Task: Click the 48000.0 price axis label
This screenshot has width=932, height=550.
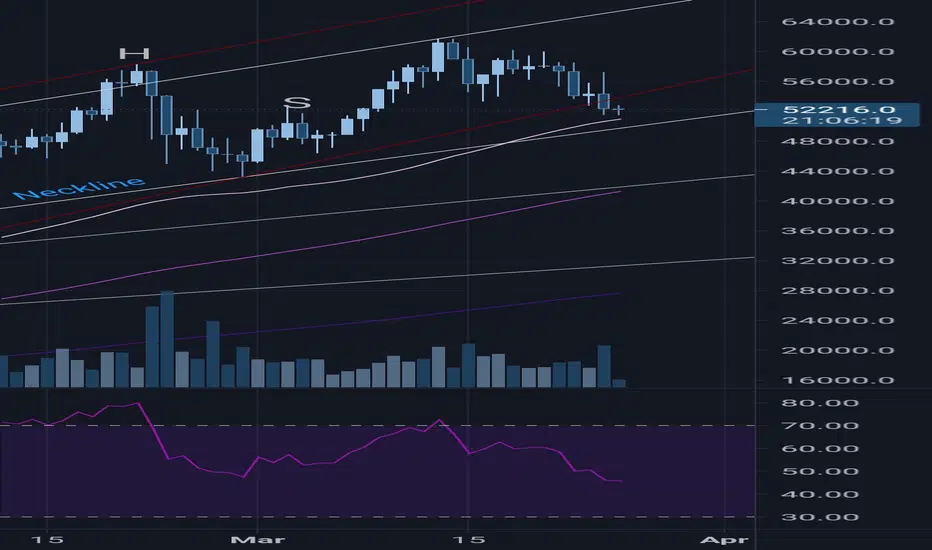Action: click(x=838, y=142)
